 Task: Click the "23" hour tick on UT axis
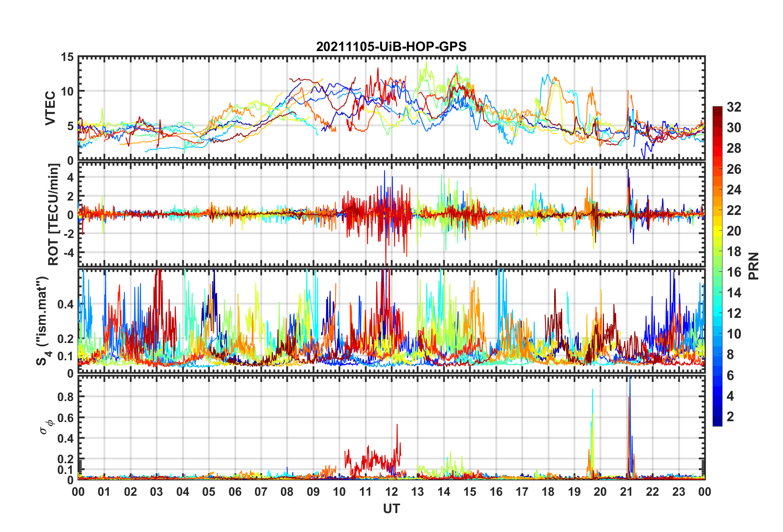679,492
